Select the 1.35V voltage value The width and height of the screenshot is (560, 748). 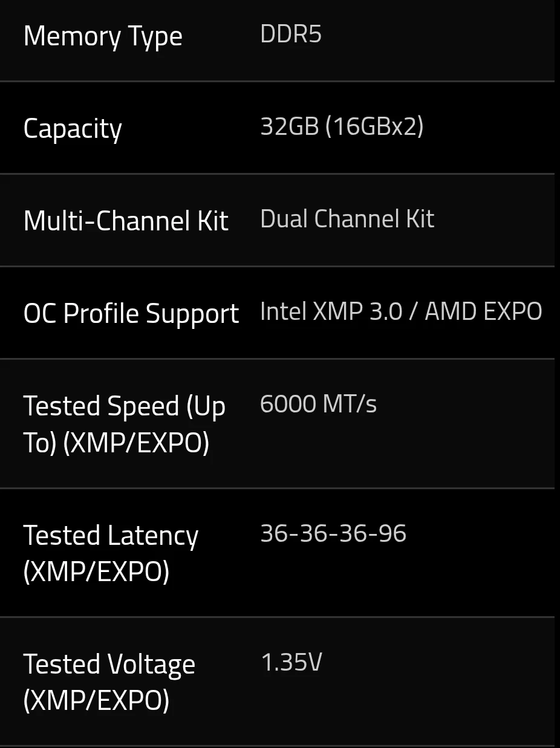pyautogui.click(x=291, y=662)
